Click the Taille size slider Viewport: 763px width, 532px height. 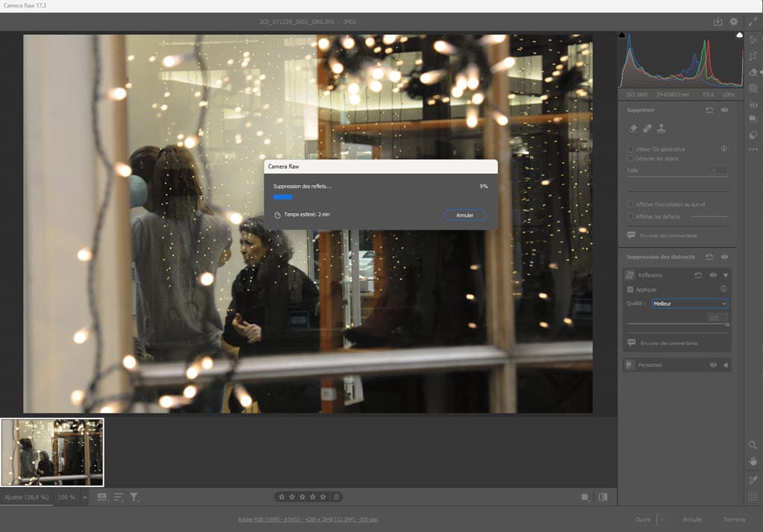(x=677, y=177)
